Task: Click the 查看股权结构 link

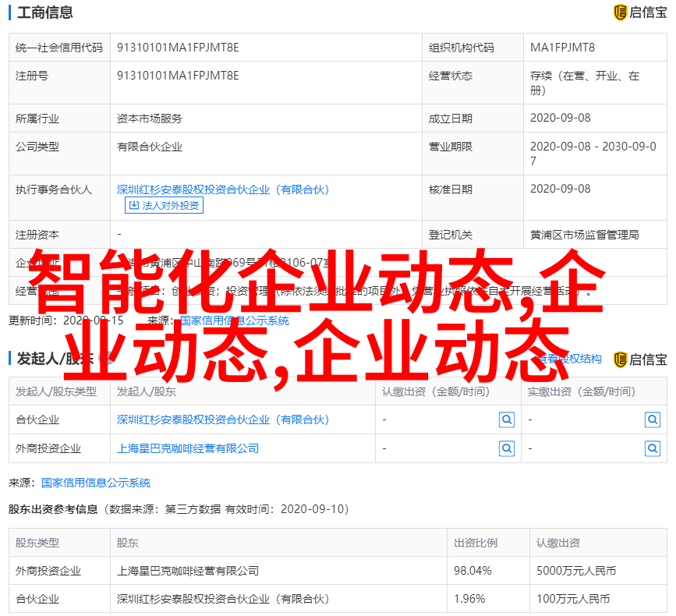Action: (569, 359)
